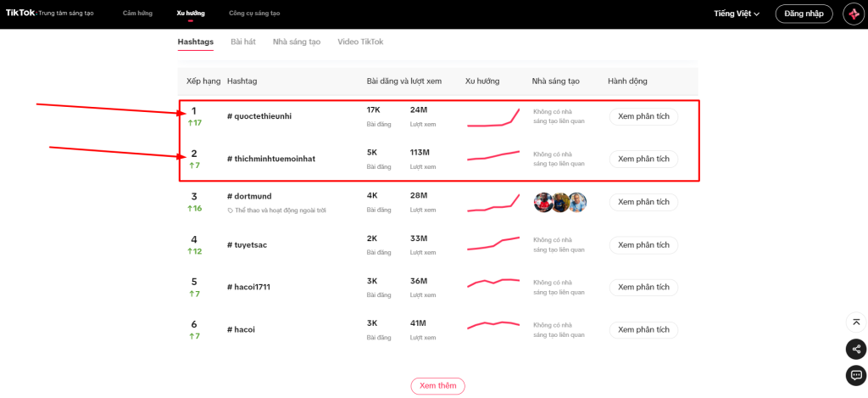The height and width of the screenshot is (398, 868).
Task: Switch to the Bài hát tab
Action: click(x=243, y=42)
